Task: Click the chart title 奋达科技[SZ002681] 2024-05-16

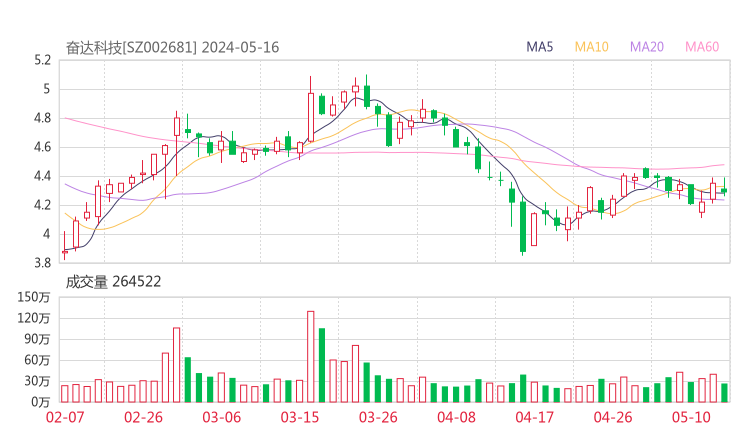Action: coord(172,48)
